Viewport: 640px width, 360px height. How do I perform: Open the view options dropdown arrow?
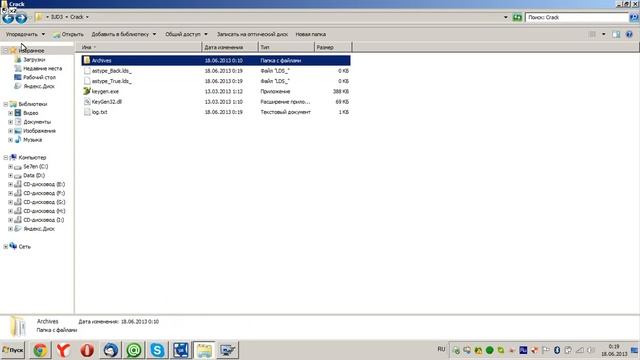point(604,34)
